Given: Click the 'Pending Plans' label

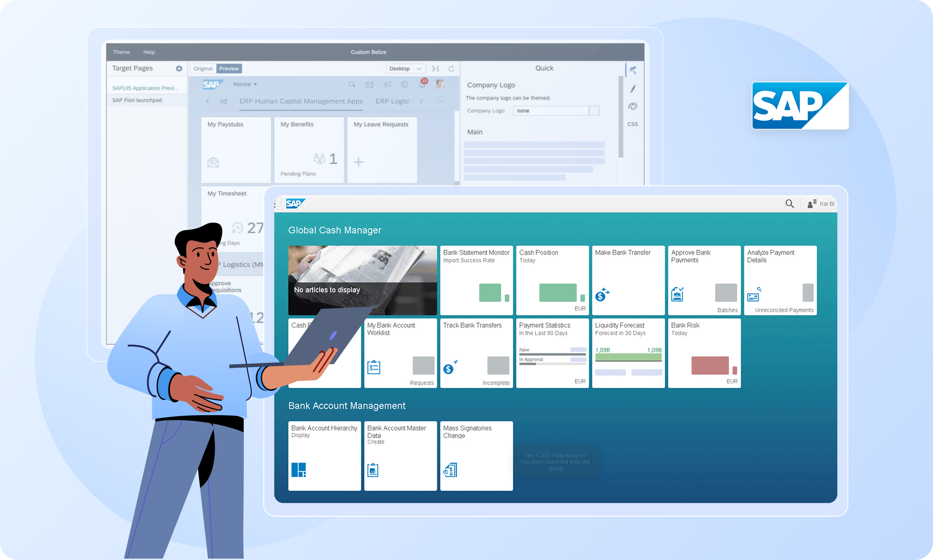Looking at the screenshot, I should pos(298,174).
